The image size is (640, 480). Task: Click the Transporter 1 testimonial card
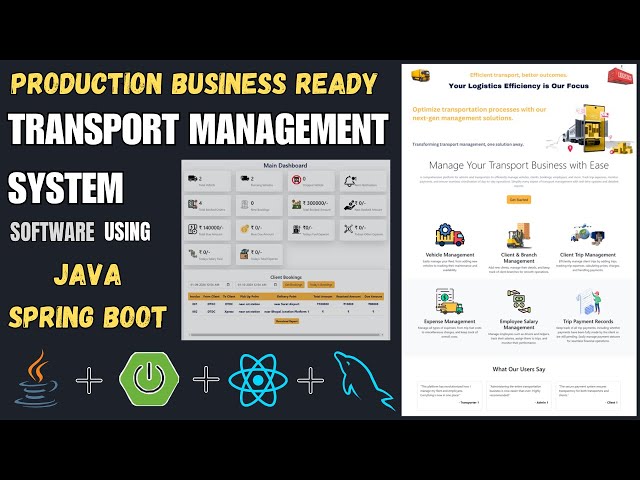(x=449, y=395)
